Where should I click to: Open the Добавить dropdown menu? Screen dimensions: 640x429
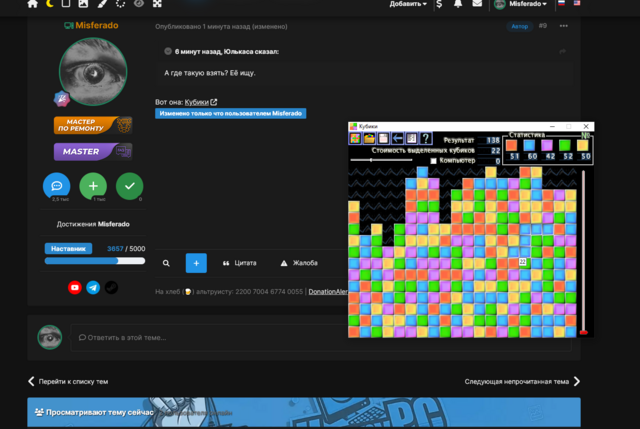click(408, 4)
